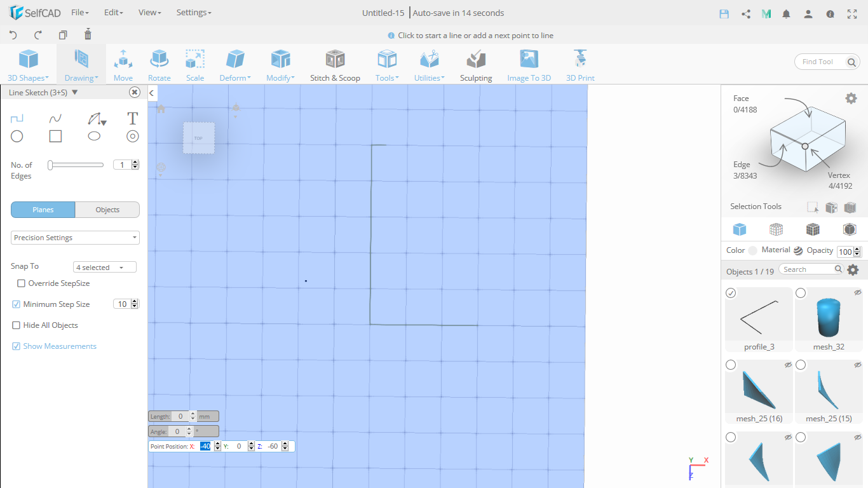Image resolution: width=868 pixels, height=488 pixels.
Task: Open Image To 3D tool
Action: (x=529, y=66)
